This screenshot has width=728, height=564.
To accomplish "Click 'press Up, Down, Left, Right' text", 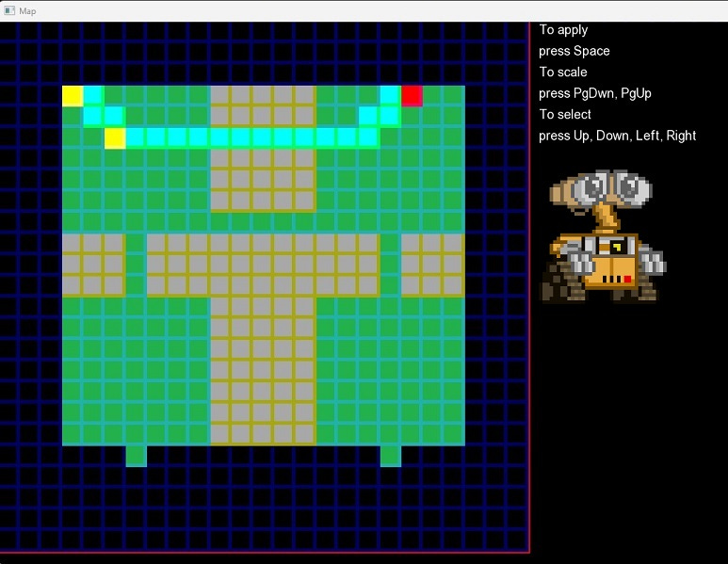I will coord(617,136).
